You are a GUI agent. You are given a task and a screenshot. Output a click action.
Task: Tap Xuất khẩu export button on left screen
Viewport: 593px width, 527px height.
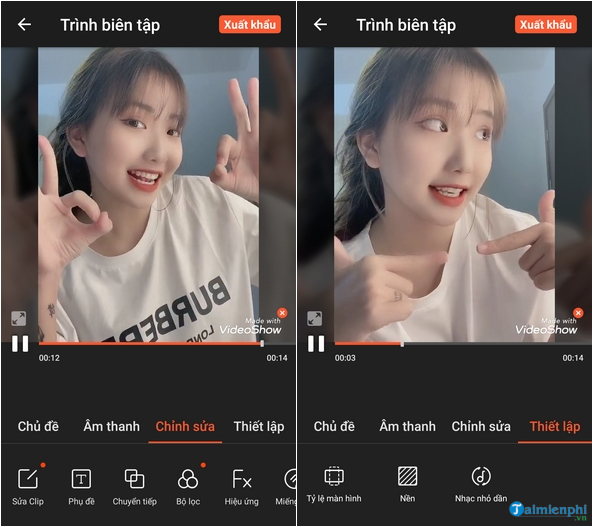pyautogui.click(x=250, y=25)
